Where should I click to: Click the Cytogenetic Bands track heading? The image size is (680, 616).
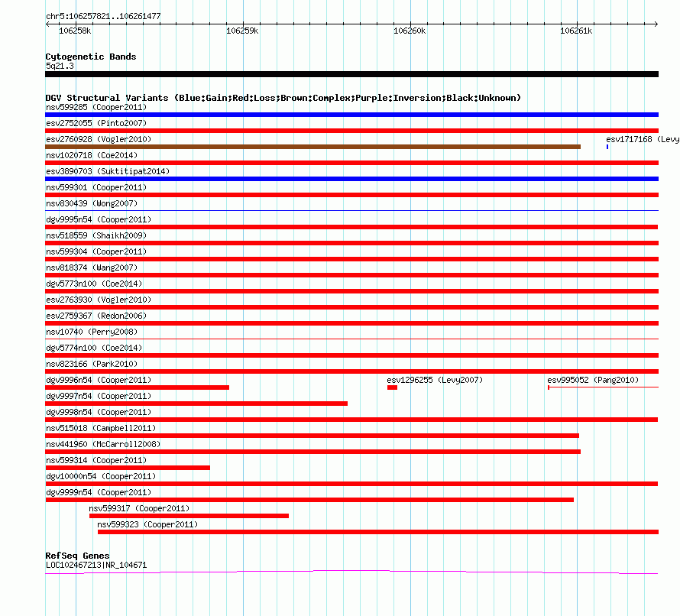(x=91, y=57)
